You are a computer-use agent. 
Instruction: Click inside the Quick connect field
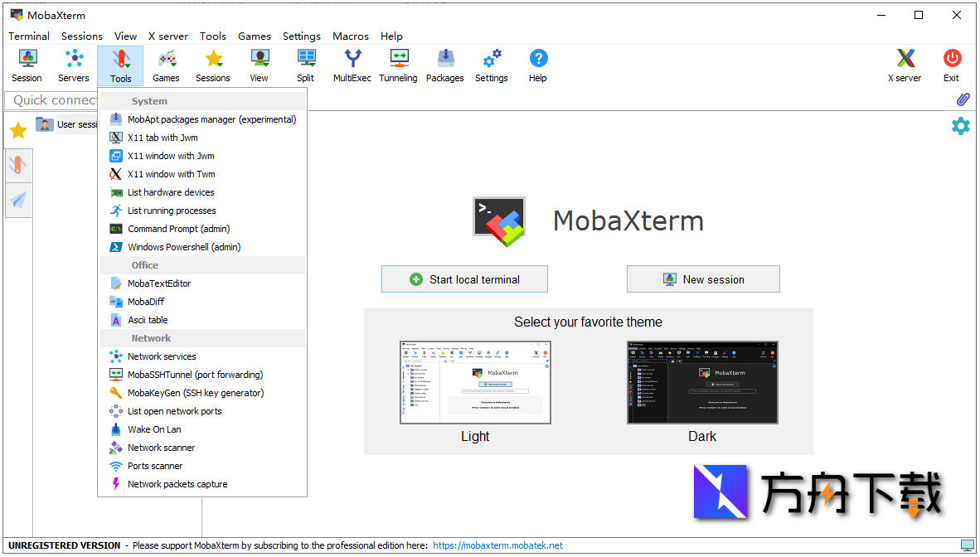click(x=50, y=99)
